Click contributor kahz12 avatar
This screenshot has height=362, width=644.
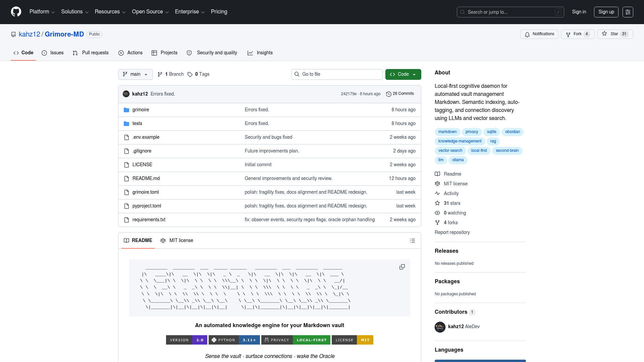point(440,327)
